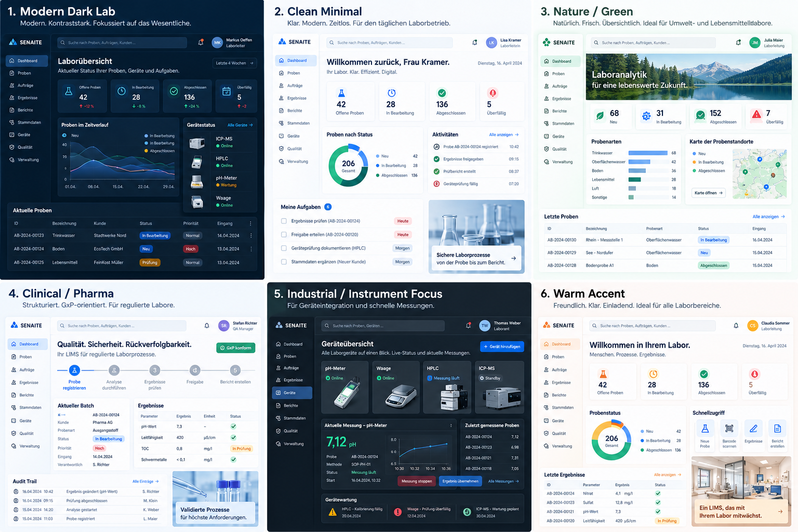
Task: Check the Freigabe erteilen (AB-2024-00120) task
Action: (284, 234)
